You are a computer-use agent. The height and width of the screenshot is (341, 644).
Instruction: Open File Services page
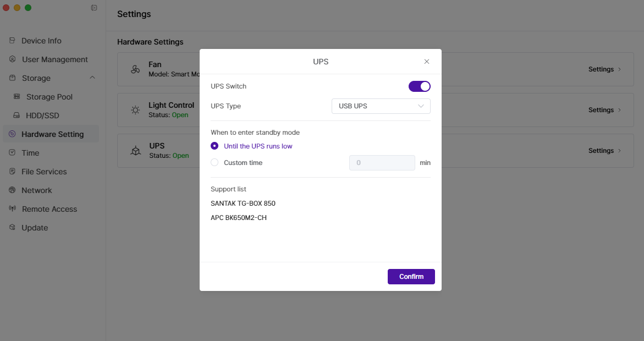pyautogui.click(x=44, y=172)
